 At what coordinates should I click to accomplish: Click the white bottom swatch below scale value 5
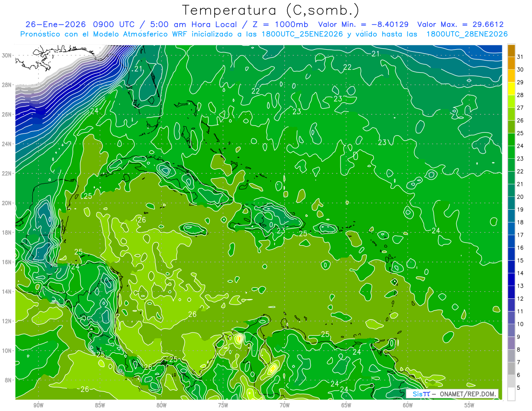coord(511,394)
